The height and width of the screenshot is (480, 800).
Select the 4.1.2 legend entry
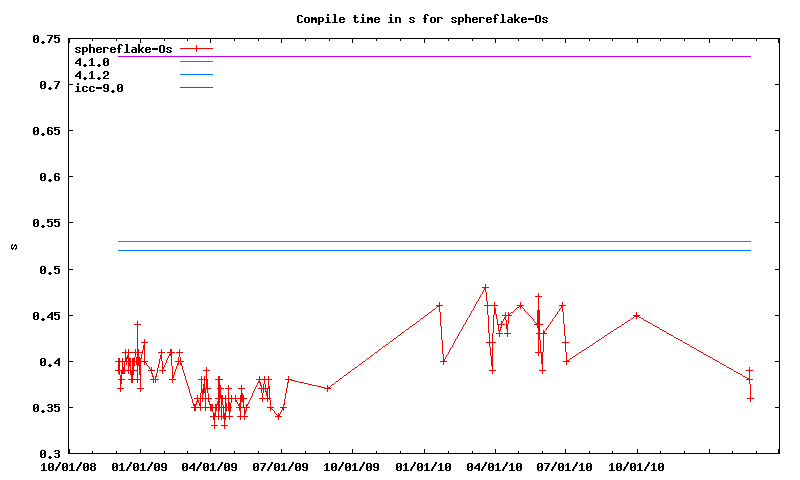pyautogui.click(x=92, y=75)
